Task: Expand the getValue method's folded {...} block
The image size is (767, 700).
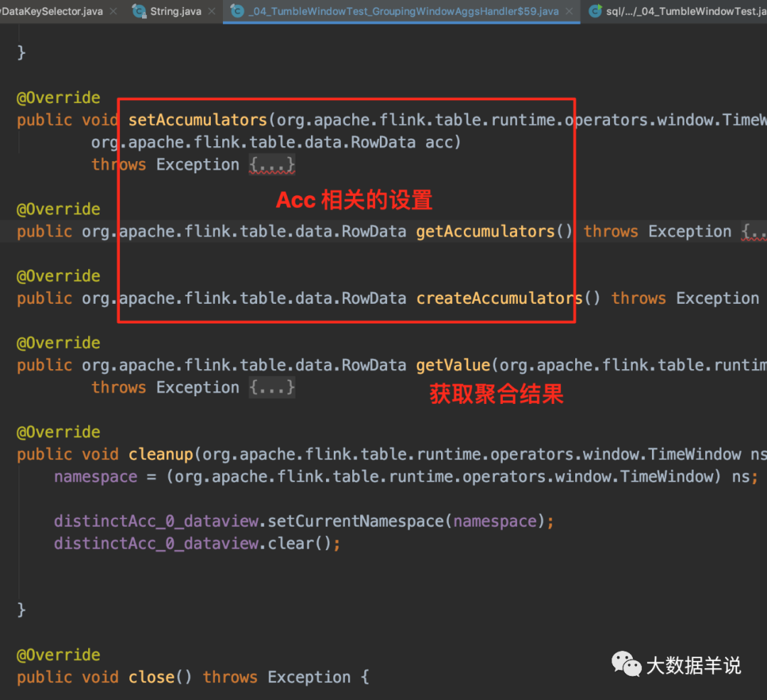Action: click(272, 387)
